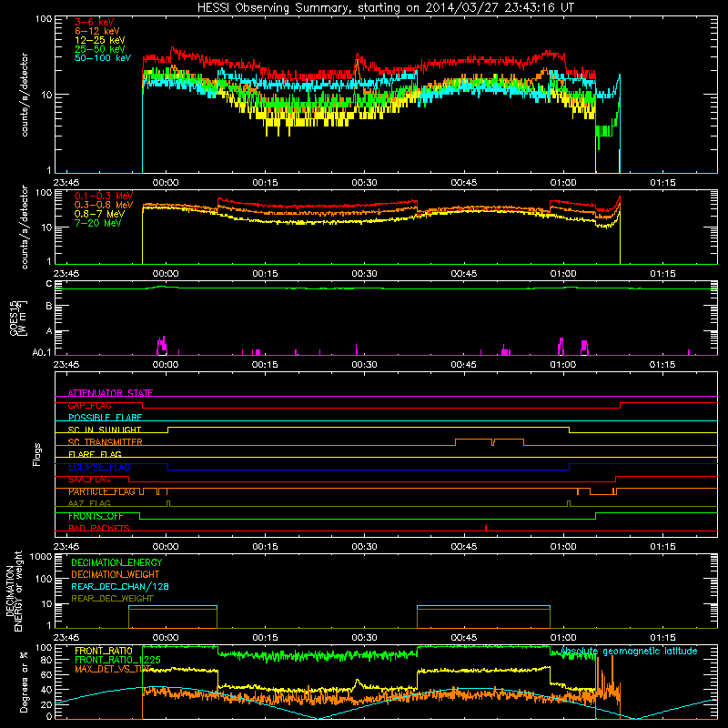Click the 7-20 MeV legend label
Image resolution: width=728 pixels, height=728 pixels.
pos(97,223)
